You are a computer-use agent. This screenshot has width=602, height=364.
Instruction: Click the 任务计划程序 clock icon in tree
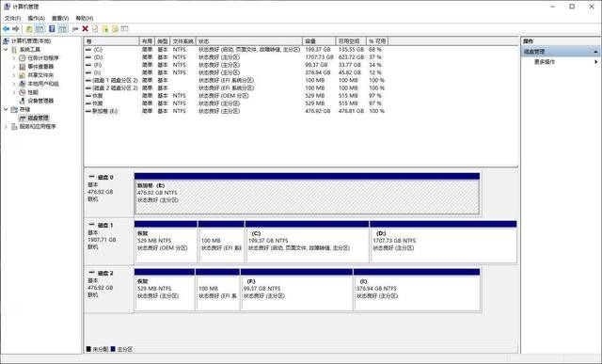coord(23,58)
